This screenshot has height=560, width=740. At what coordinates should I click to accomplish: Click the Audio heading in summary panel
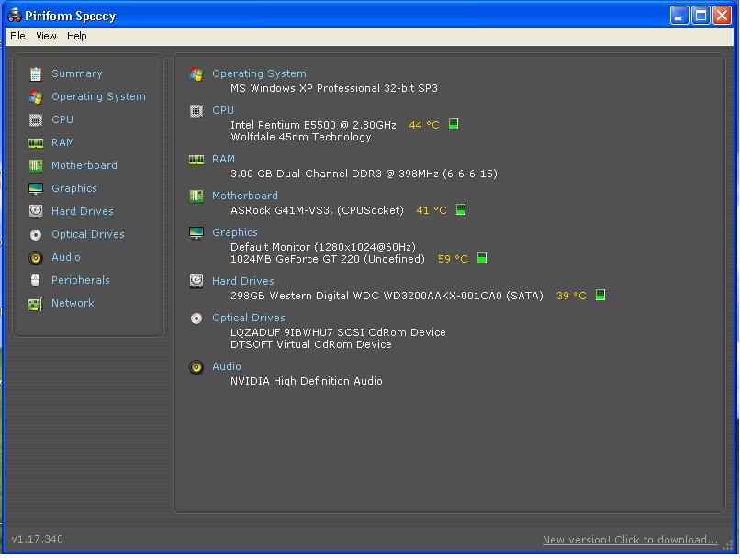point(227,366)
